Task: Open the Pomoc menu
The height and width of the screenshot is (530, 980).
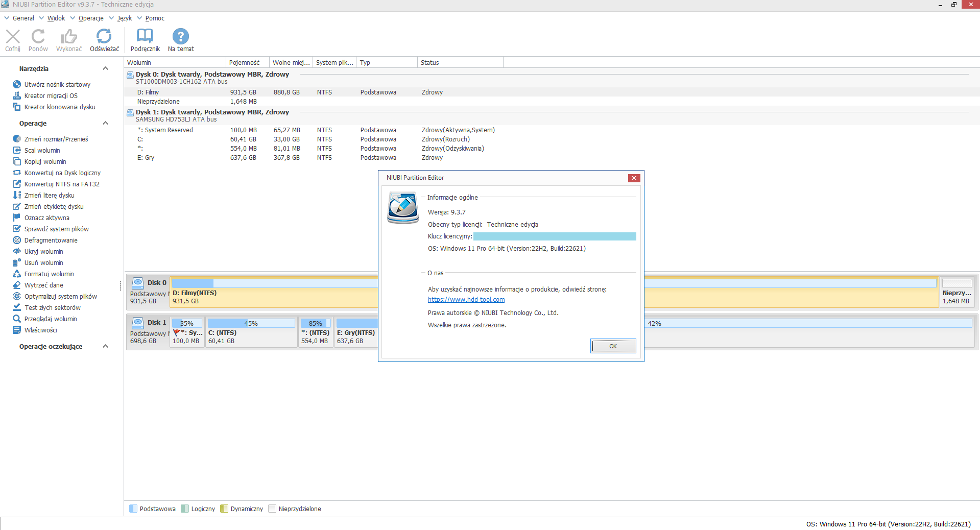Action: click(155, 18)
